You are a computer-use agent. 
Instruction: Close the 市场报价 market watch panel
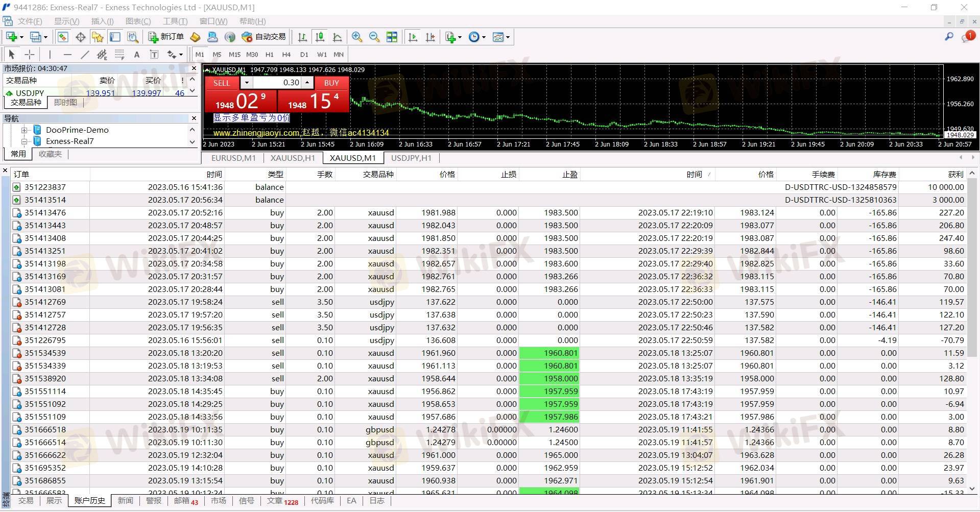click(x=194, y=68)
